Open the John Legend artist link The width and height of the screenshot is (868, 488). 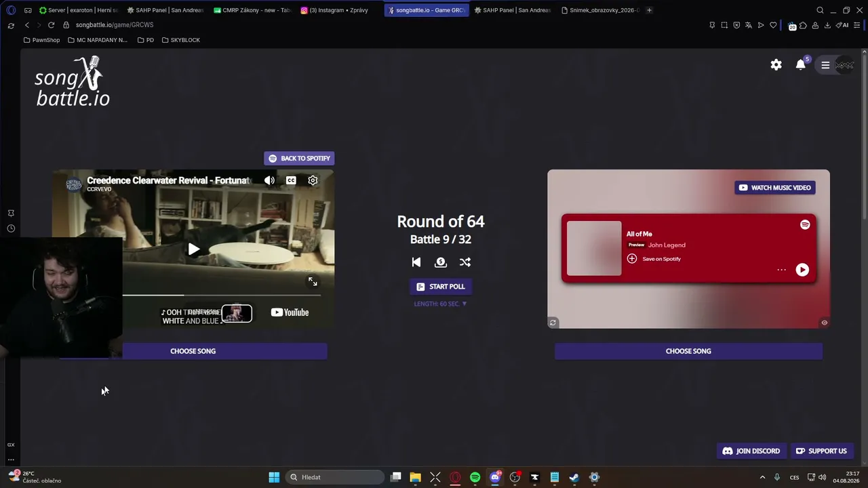point(667,245)
